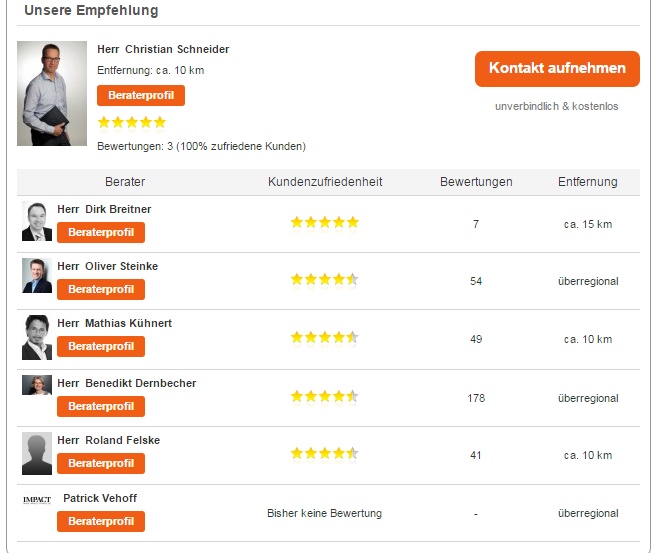Open Dirk Breitner's Beraterprofil

point(101,233)
